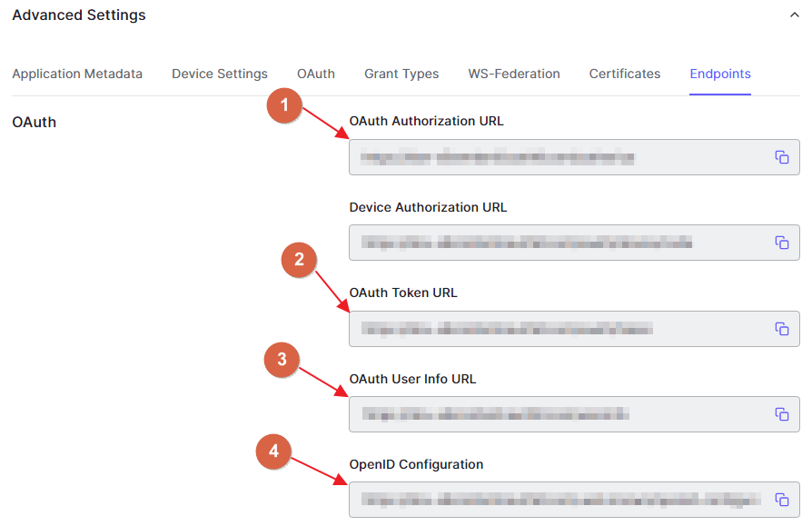This screenshot has height=526, width=812.
Task: Select the OAuth tab
Action: click(315, 74)
